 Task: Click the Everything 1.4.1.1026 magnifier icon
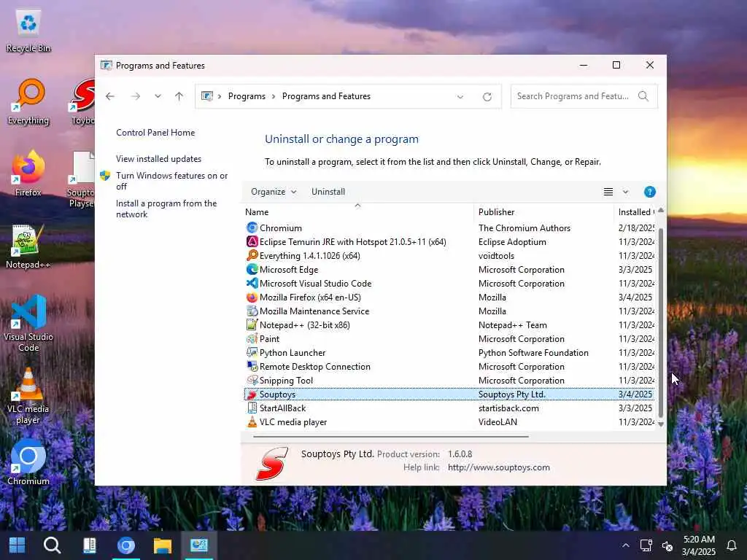pyautogui.click(x=252, y=256)
